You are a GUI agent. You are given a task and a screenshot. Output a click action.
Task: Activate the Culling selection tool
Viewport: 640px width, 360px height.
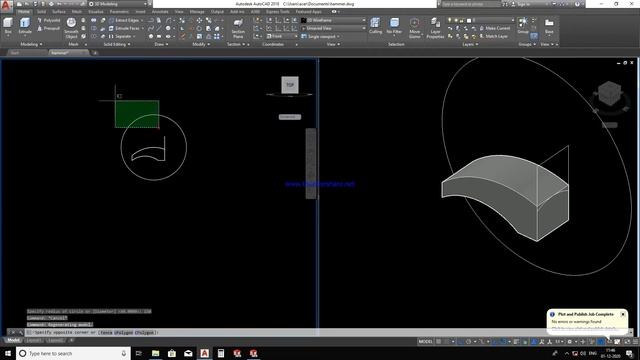375,26
